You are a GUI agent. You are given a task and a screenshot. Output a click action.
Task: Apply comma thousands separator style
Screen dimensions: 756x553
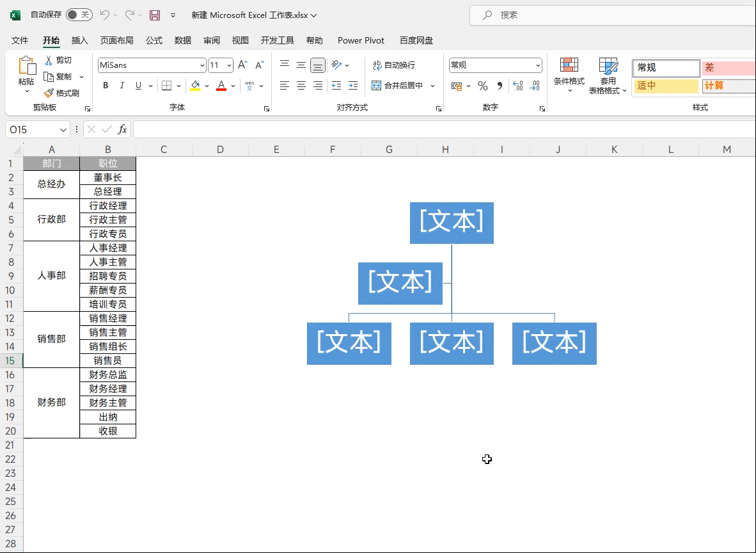click(x=500, y=86)
